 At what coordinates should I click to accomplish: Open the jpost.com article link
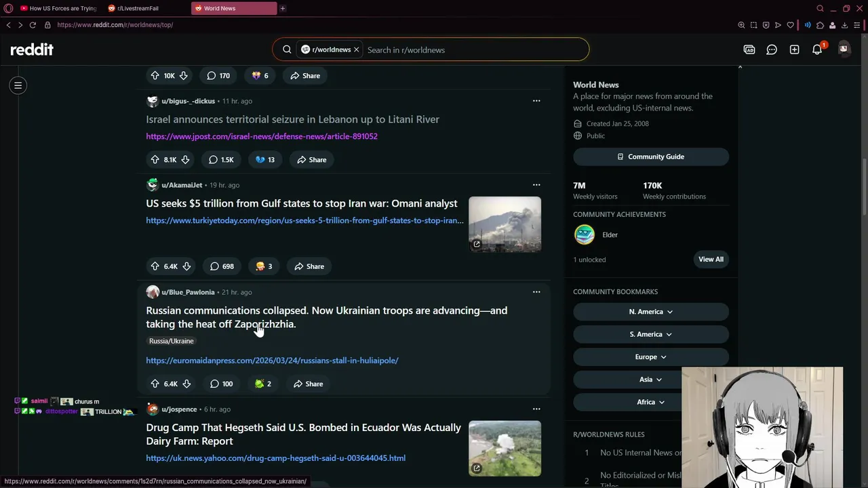point(262,136)
